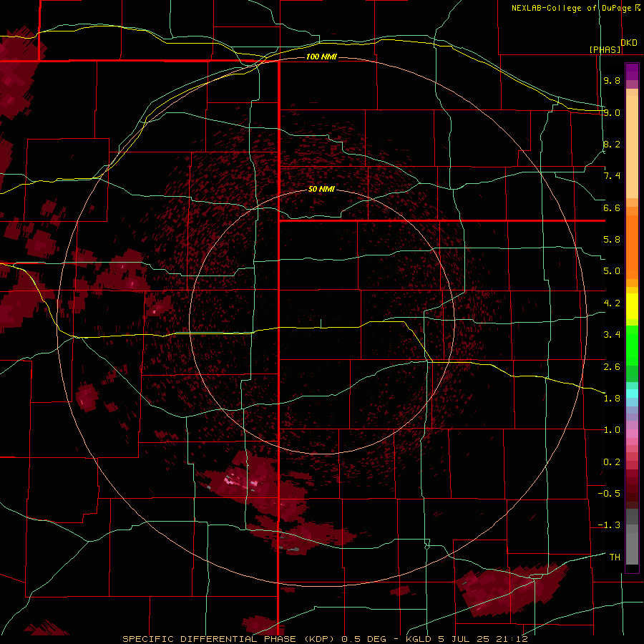
Task: Pick the dark maroon band on the color scale
Action: [x=632, y=493]
